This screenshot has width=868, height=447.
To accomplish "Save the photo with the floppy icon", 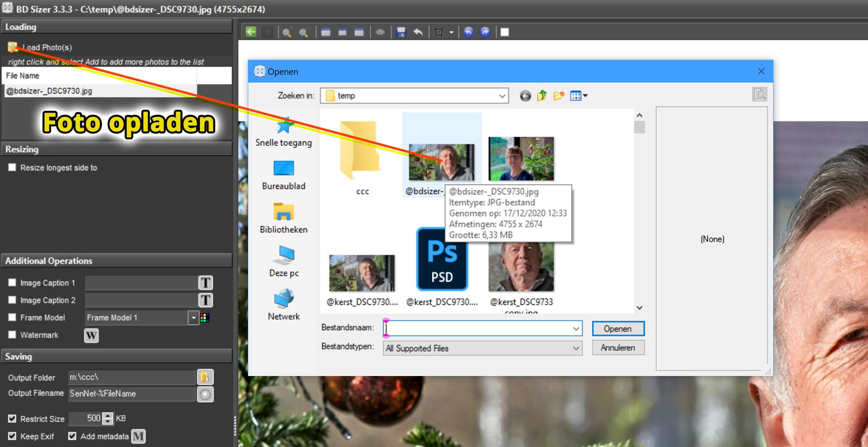I will click(401, 32).
